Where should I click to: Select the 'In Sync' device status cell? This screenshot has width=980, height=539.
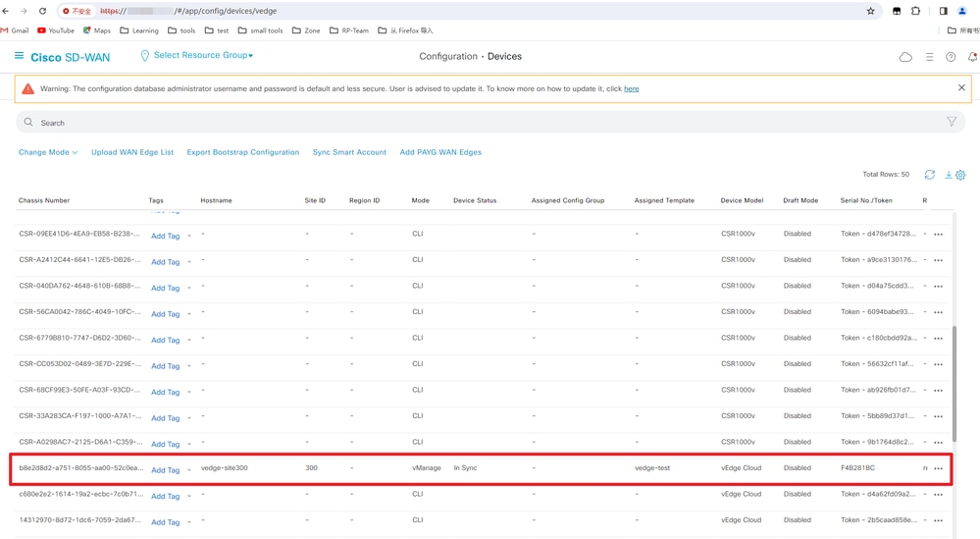(465, 467)
